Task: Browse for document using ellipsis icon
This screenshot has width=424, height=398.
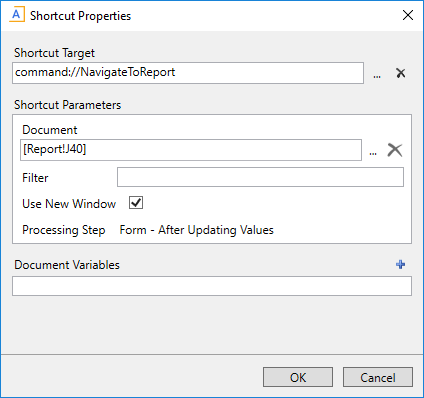Action: tap(373, 153)
